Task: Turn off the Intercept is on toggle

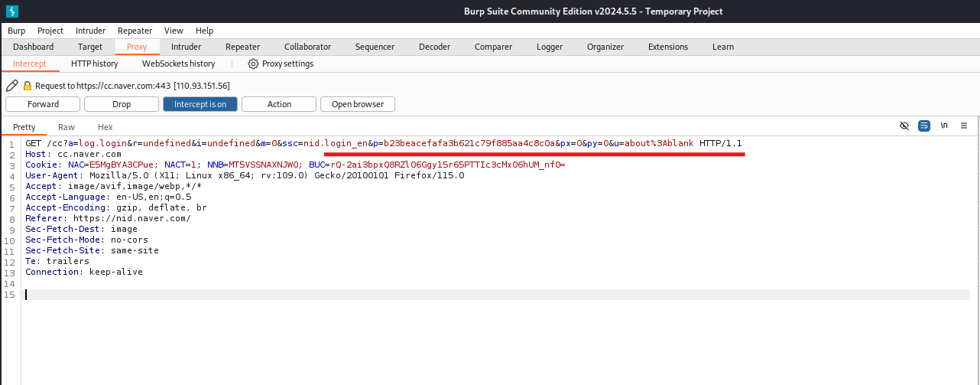Action: pos(200,104)
